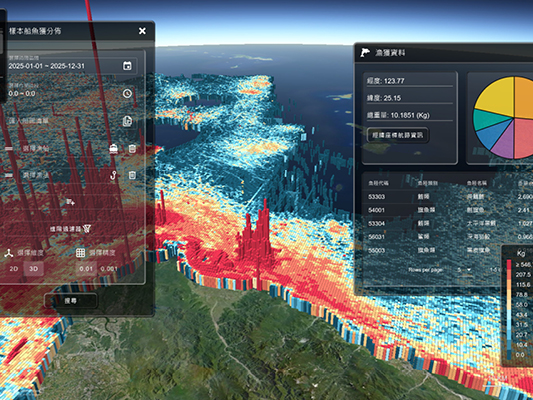Click the file import icon
This screenshot has height=400, width=533.
coord(127,121)
